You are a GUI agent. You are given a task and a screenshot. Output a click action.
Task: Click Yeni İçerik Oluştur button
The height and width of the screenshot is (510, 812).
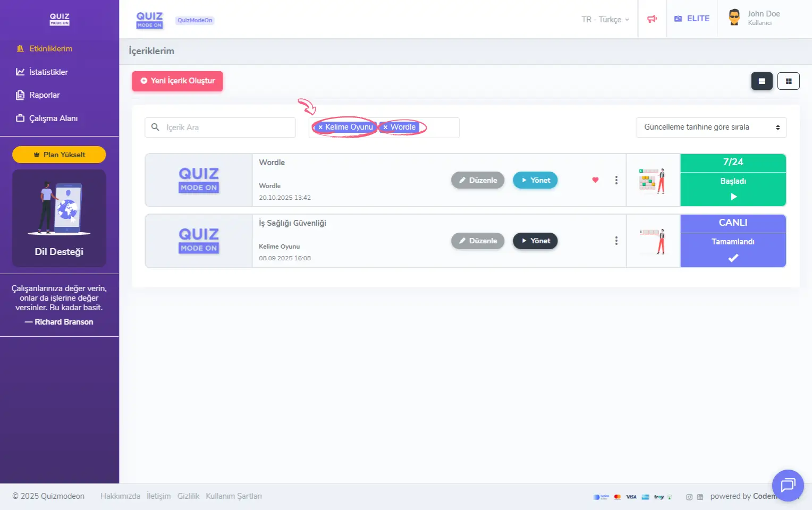pyautogui.click(x=177, y=81)
